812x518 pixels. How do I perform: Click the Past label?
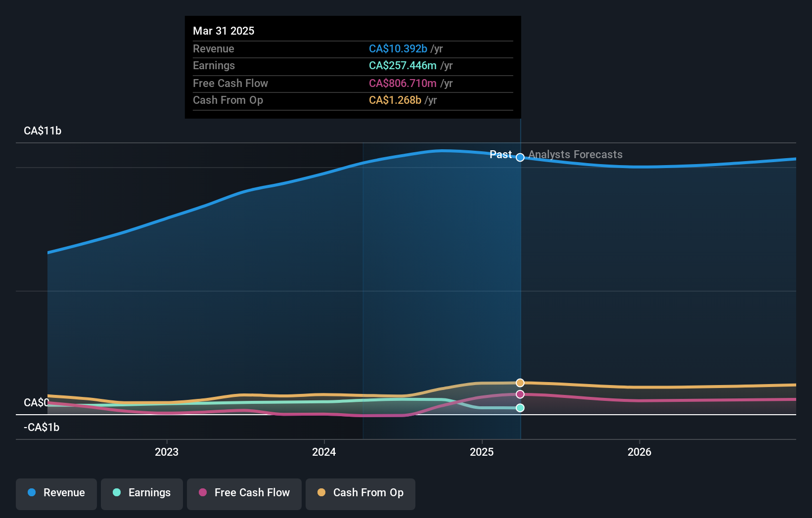click(500, 154)
